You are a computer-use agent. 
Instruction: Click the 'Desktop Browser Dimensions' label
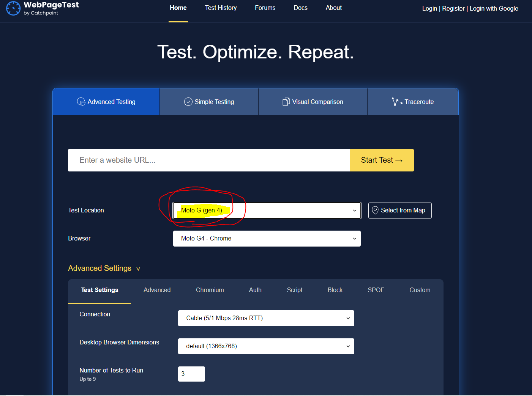pos(119,342)
